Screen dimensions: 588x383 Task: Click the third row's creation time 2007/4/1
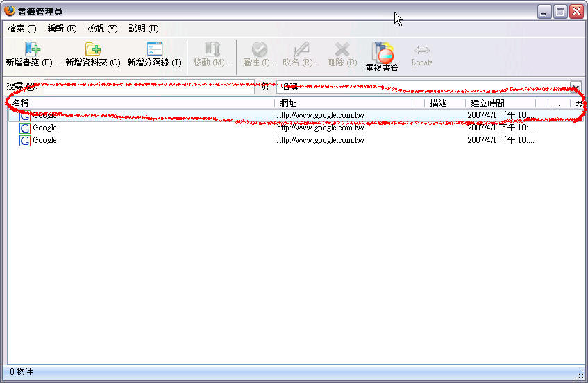coord(501,140)
